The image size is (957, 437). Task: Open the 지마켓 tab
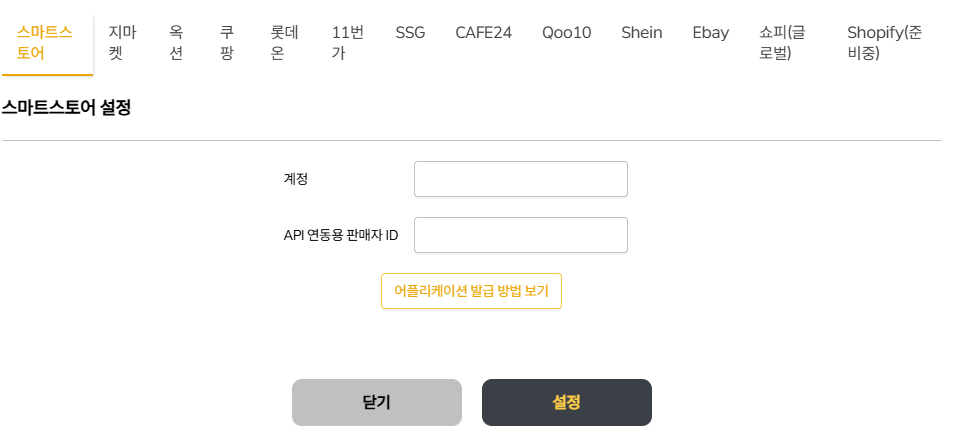122,43
